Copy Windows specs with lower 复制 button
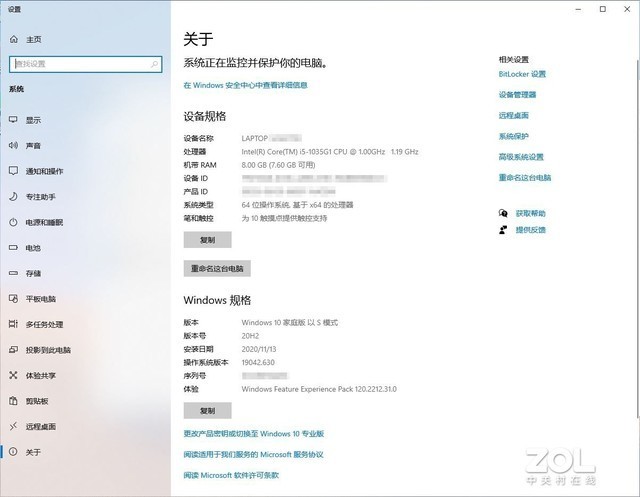 pos(207,410)
